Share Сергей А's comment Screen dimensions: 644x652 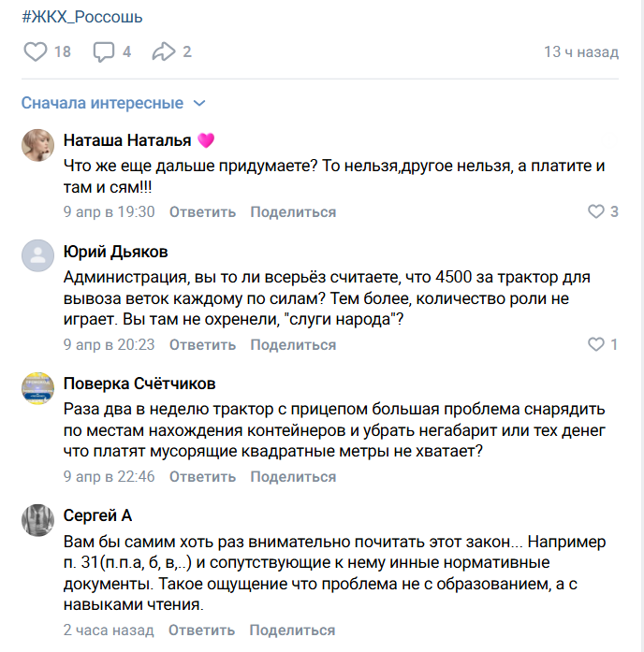click(293, 630)
